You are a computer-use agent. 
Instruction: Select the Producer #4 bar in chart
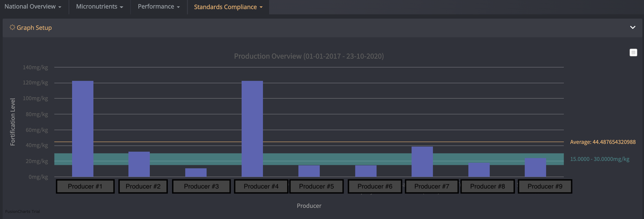pos(252,129)
